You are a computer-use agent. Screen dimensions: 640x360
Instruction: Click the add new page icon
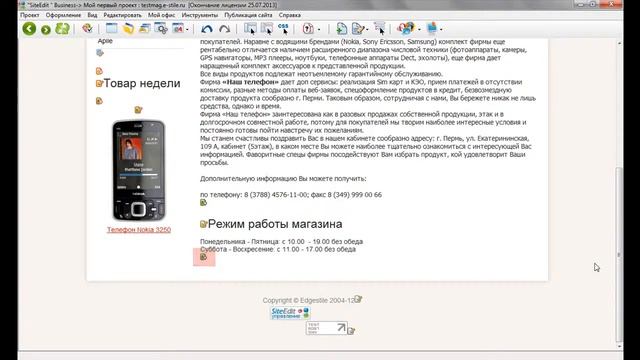[341, 29]
